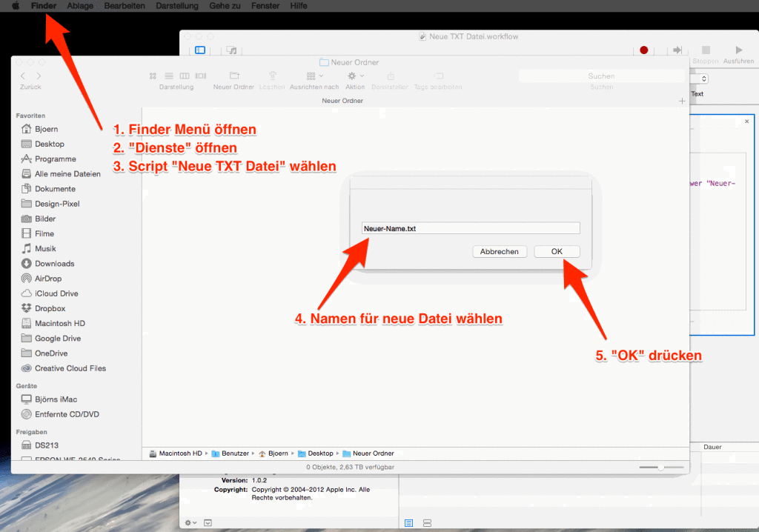Switch Finder to Cover Flow view

tap(201, 76)
